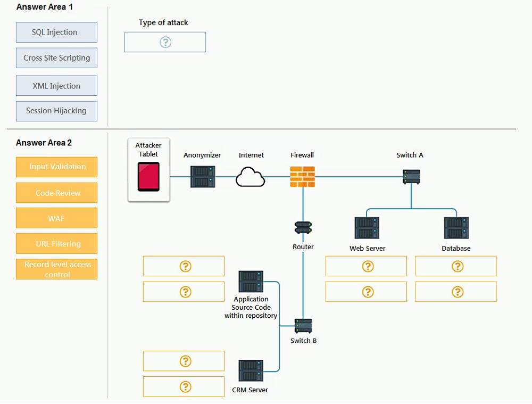Viewport: 532px width, 404px height.
Task: Click the Switch A icon
Action: [x=411, y=177]
